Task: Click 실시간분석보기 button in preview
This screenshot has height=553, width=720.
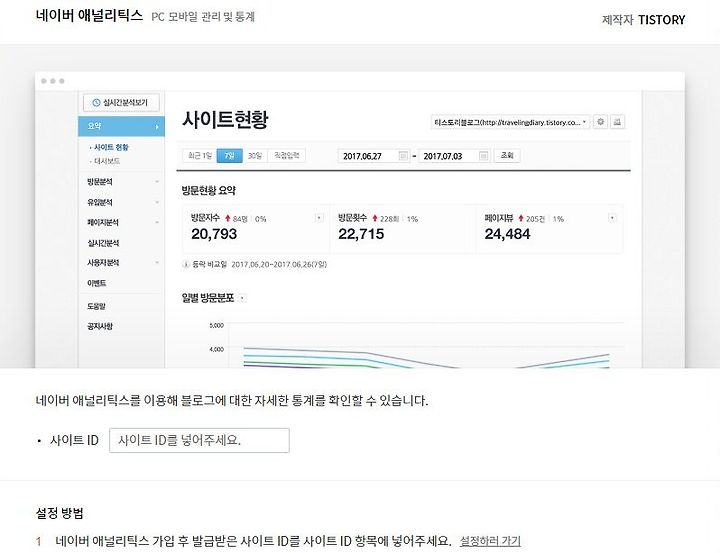Action: 121,102
